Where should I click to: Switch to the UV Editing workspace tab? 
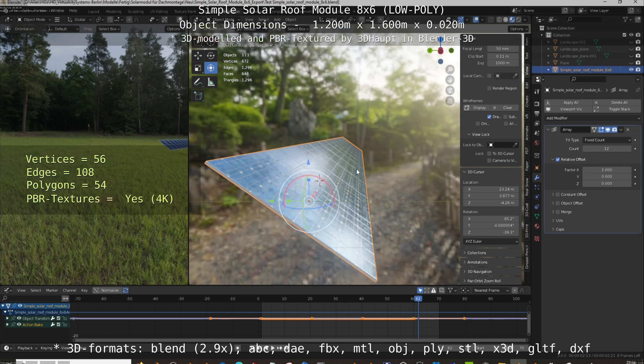[159, 12]
